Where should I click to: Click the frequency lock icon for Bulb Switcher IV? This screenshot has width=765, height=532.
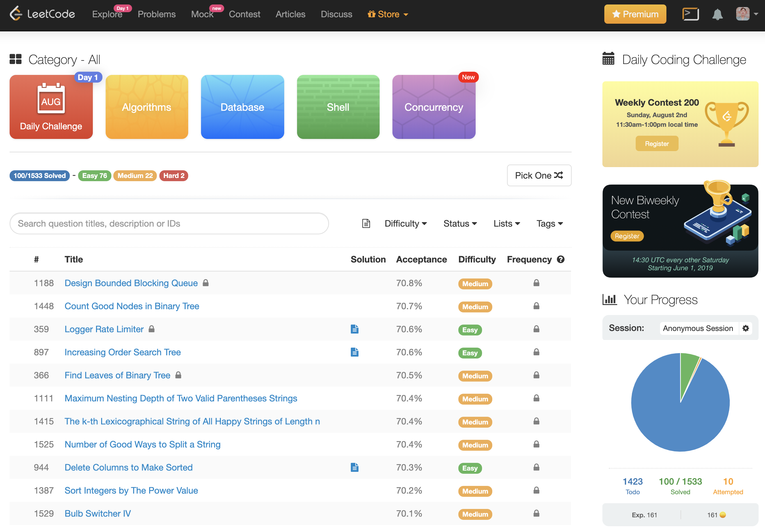[536, 513]
